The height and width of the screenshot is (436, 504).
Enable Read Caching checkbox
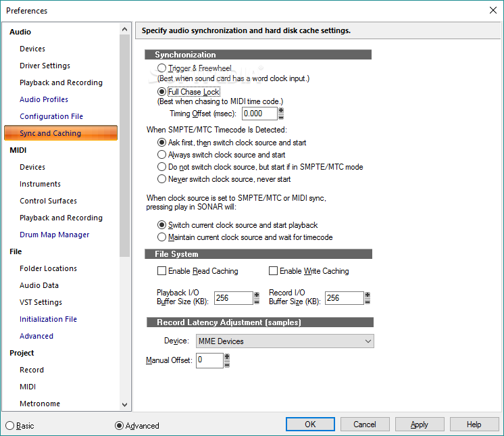(x=161, y=271)
